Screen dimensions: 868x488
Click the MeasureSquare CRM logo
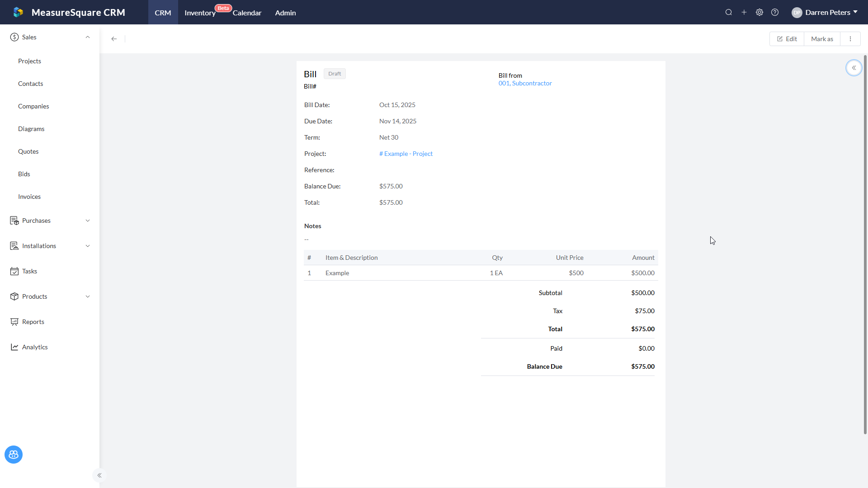point(18,12)
